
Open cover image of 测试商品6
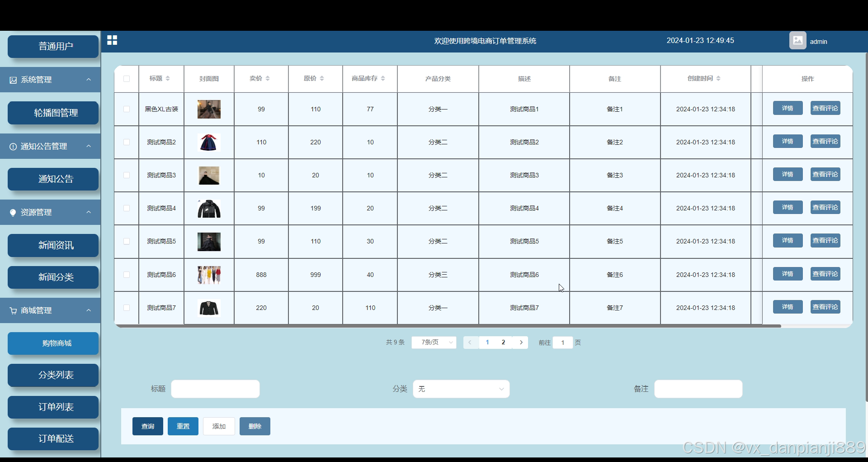click(x=209, y=275)
